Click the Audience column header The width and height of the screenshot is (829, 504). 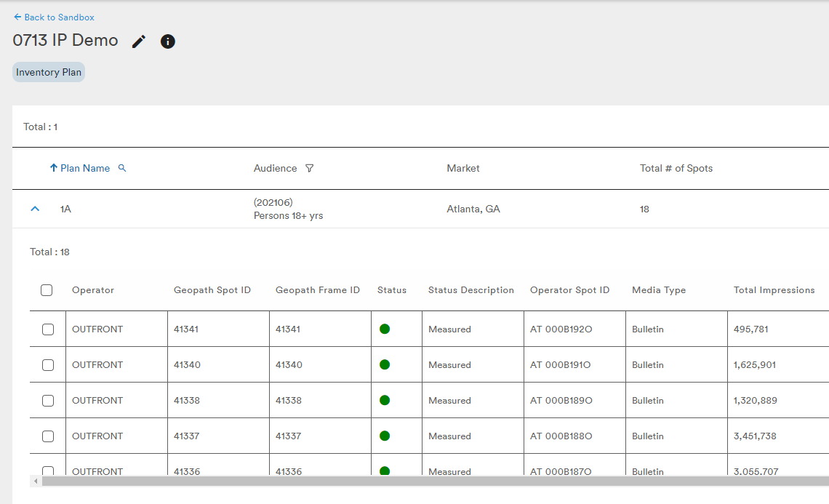[276, 168]
